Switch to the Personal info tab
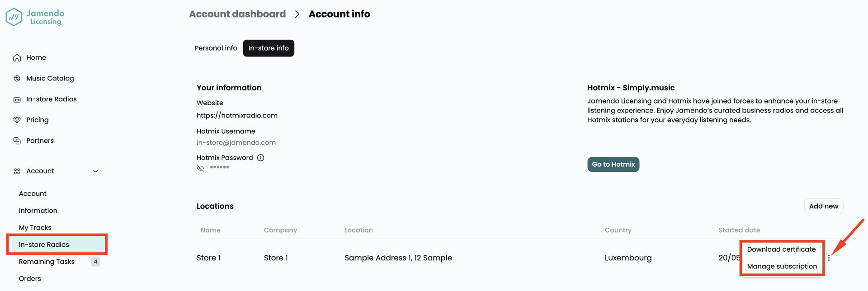The height and width of the screenshot is (291, 868). (216, 48)
